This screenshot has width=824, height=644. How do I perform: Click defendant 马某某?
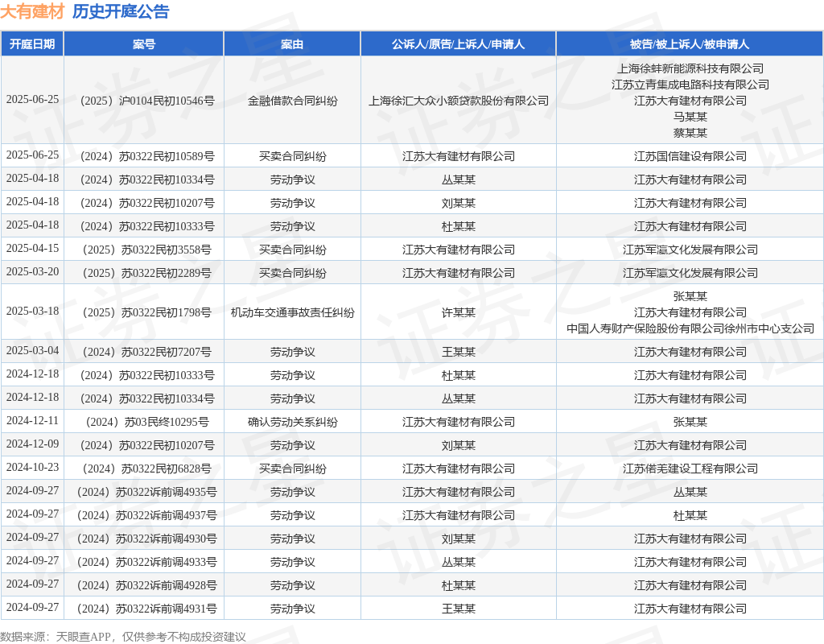click(x=690, y=116)
